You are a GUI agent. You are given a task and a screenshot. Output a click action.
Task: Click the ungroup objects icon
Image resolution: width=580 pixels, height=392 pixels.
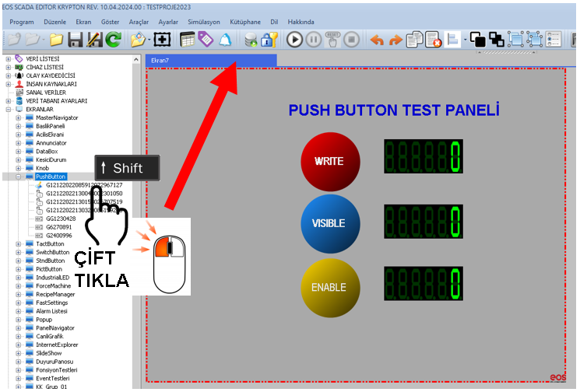click(x=535, y=39)
